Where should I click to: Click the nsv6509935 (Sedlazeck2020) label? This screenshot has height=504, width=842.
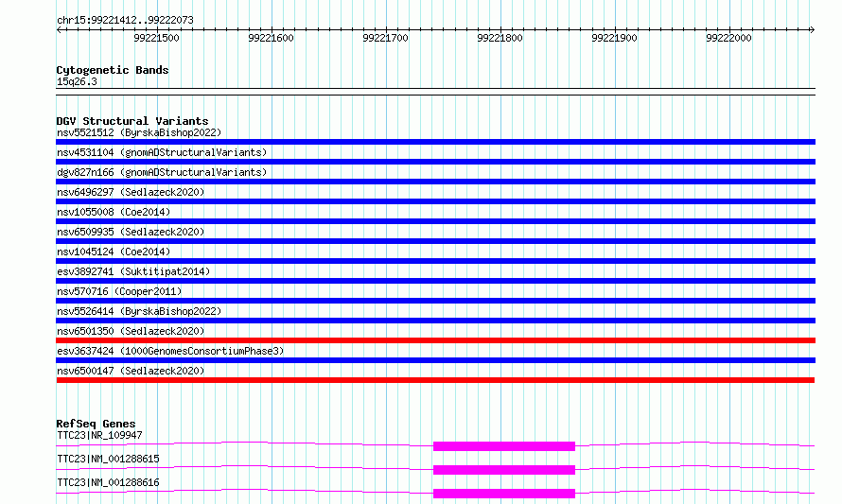[131, 232]
